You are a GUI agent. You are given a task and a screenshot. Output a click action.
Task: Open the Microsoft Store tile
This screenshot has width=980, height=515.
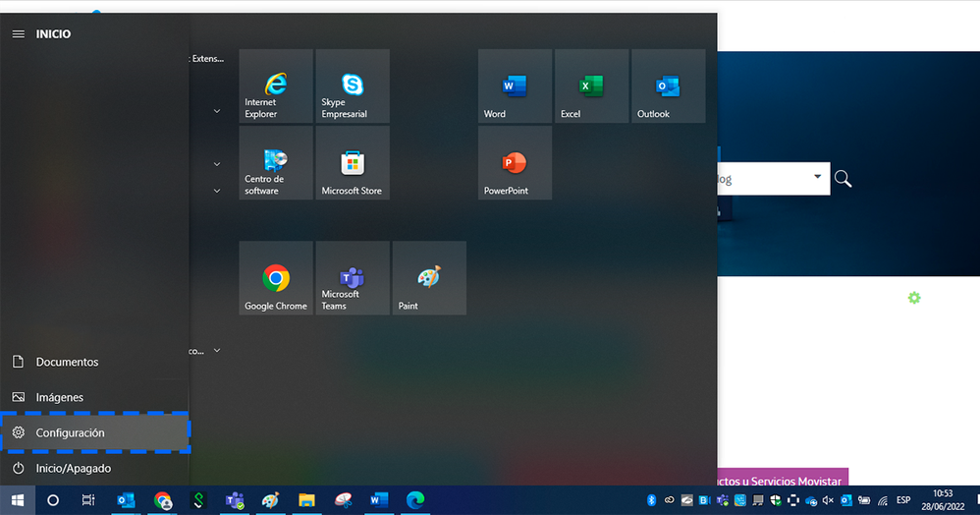[353, 163]
